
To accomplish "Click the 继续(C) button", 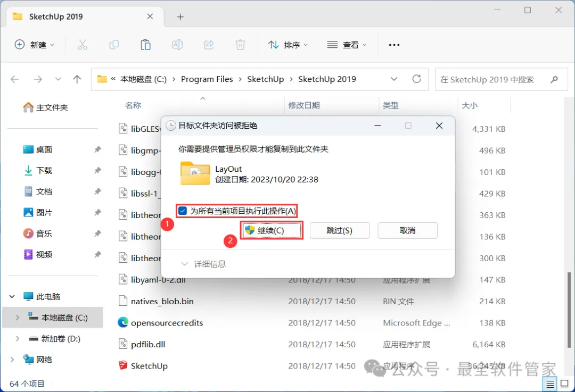I will click(x=272, y=230).
